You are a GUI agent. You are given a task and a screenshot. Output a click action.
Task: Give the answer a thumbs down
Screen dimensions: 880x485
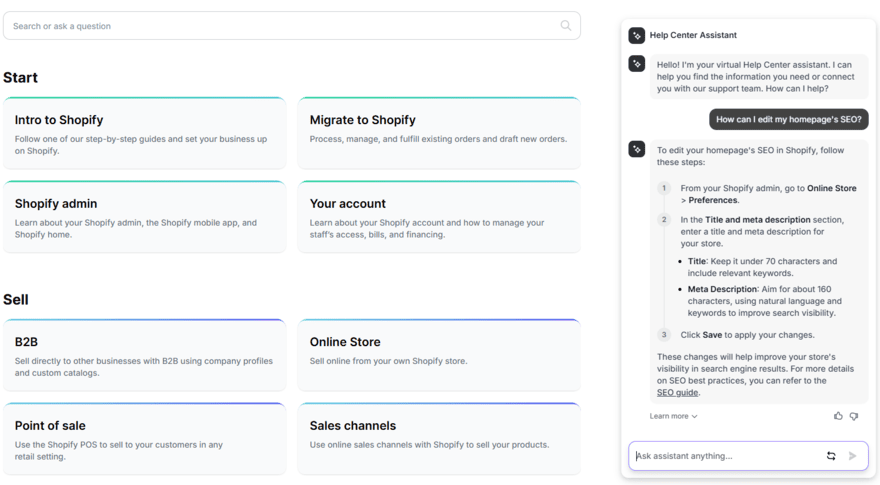[x=854, y=416]
